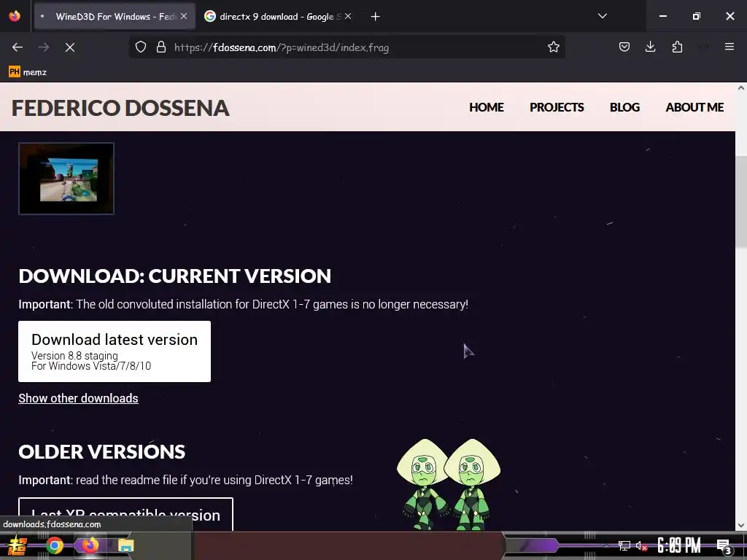
Task: Click the address bar URL field
Action: point(348,47)
